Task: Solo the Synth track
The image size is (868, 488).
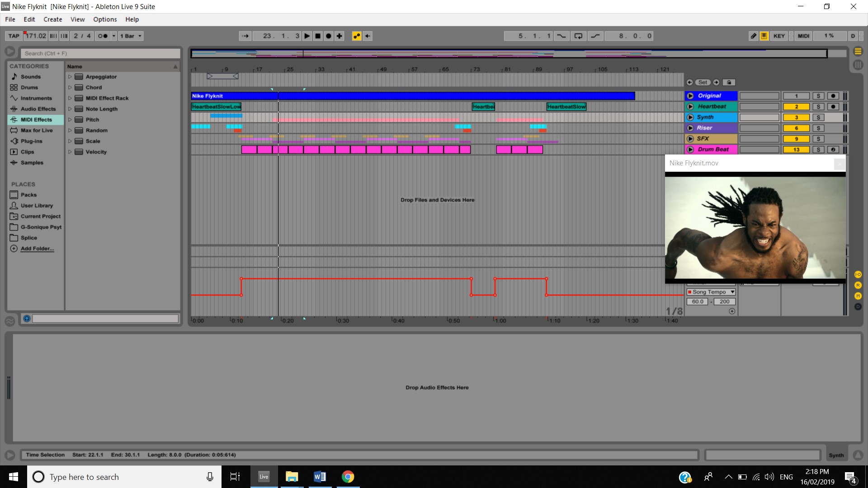Action: 818,117
